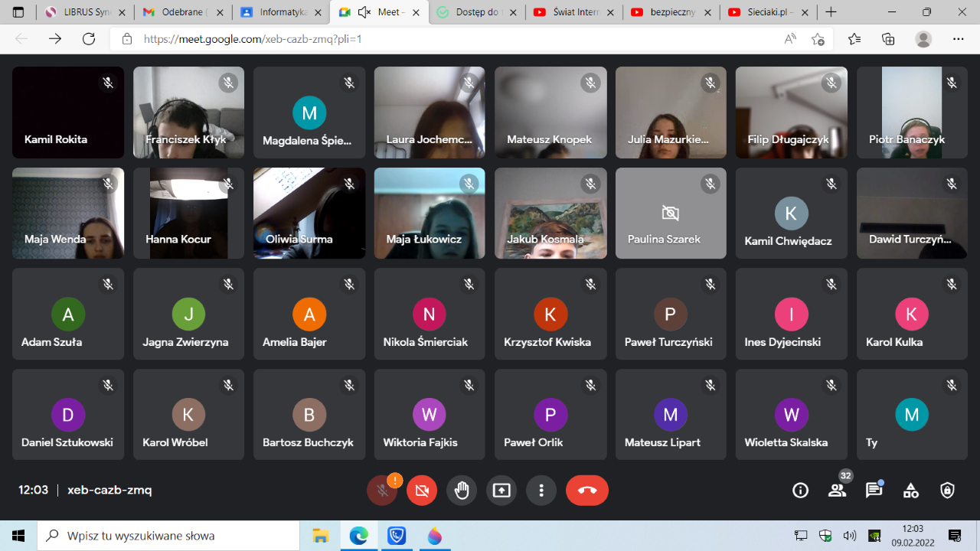This screenshot has width=980, height=551.
Task: Open meeting details info icon
Action: [x=800, y=491]
